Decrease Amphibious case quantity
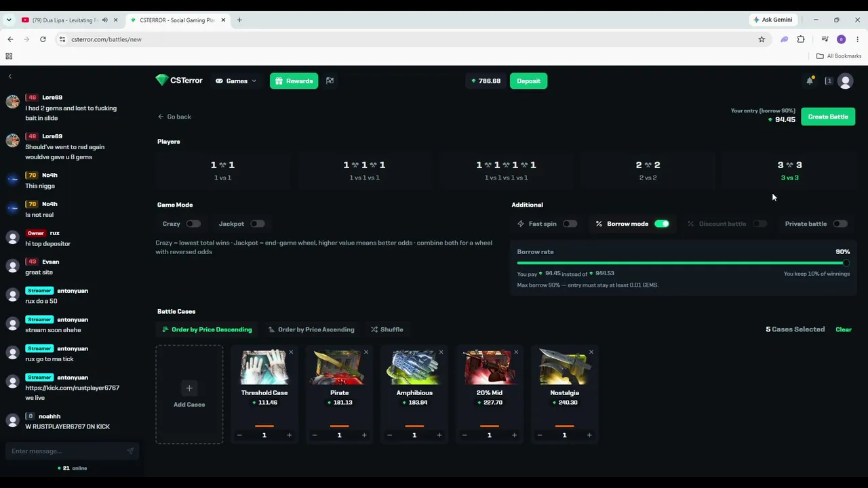This screenshot has width=868, height=488. (x=389, y=435)
